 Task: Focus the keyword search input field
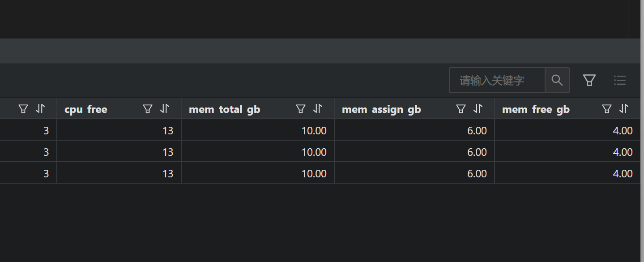click(x=497, y=80)
